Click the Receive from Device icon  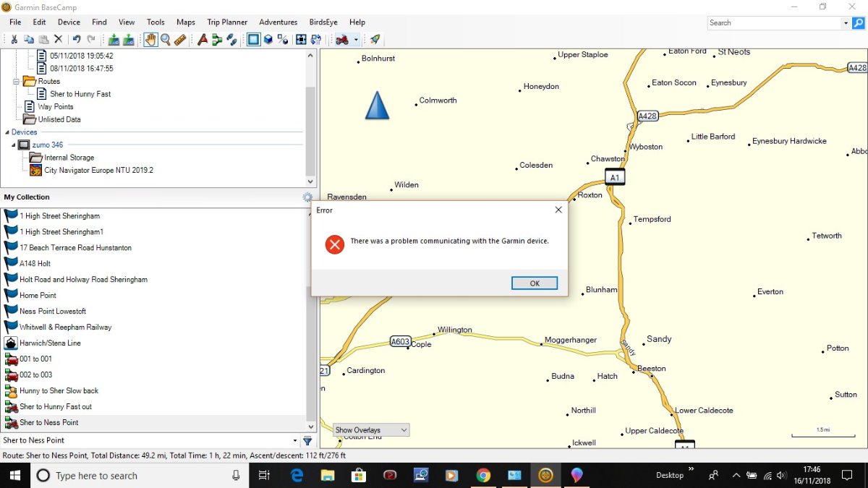tap(128, 40)
